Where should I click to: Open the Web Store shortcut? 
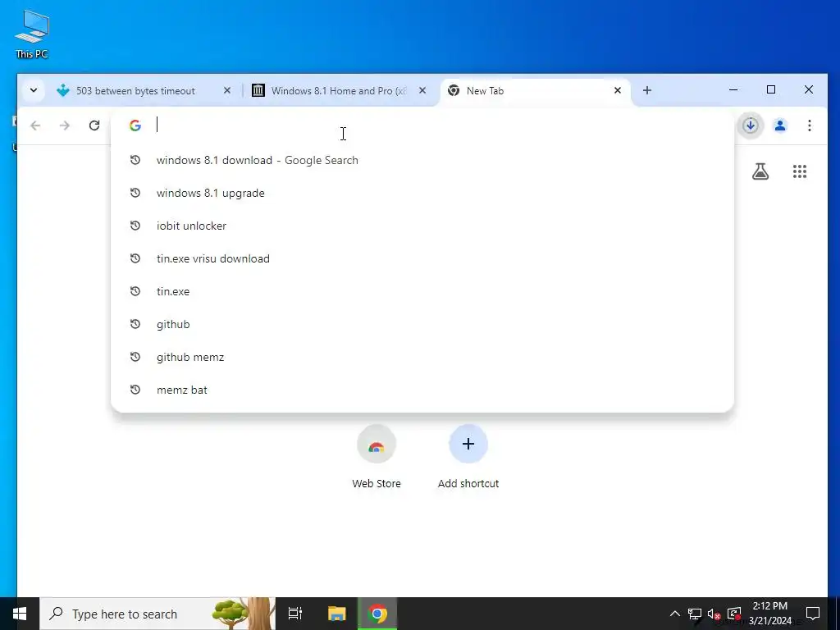coord(376,456)
